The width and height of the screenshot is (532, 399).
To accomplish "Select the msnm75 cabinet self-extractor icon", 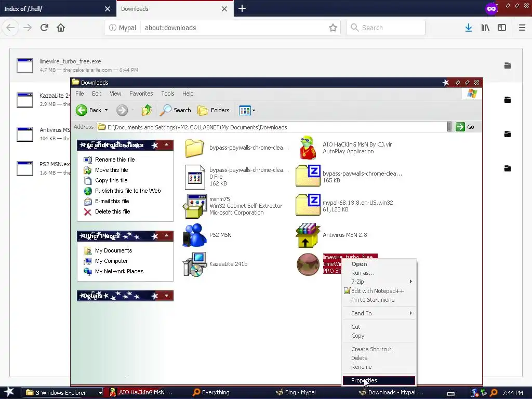I will click(x=195, y=206).
